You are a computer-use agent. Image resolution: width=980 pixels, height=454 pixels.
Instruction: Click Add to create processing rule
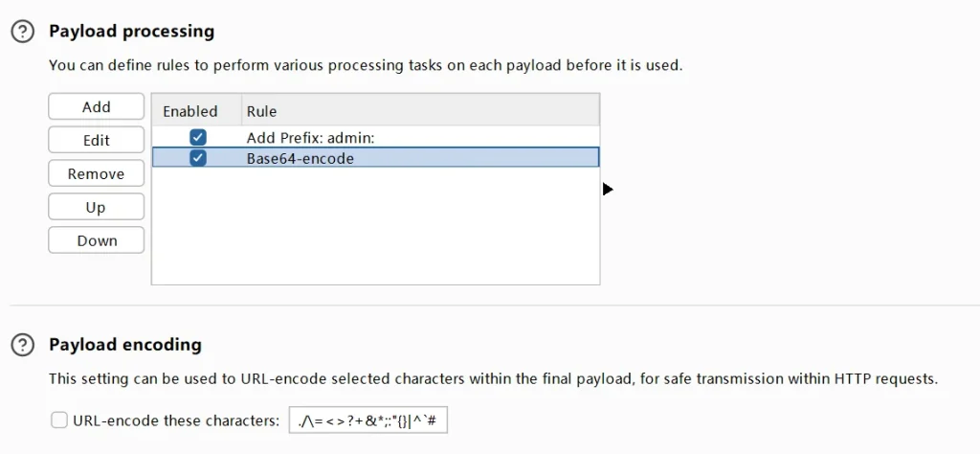point(96,107)
